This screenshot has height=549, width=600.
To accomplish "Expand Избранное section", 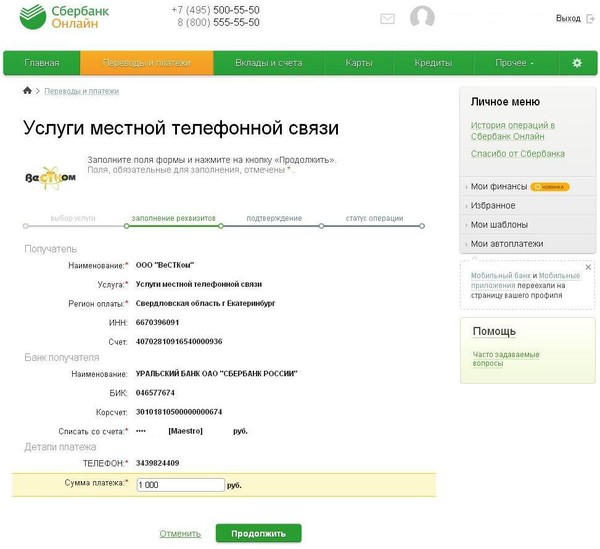I will click(493, 205).
